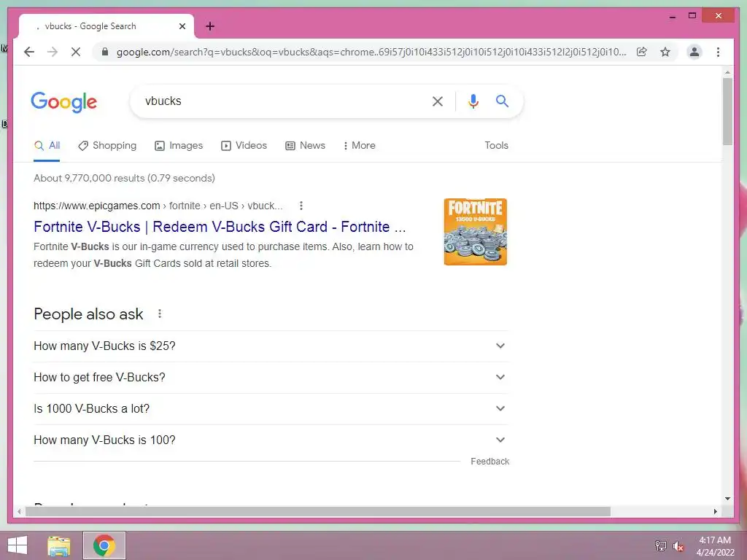Switch to the News tab
The image size is (747, 560).
tap(306, 146)
